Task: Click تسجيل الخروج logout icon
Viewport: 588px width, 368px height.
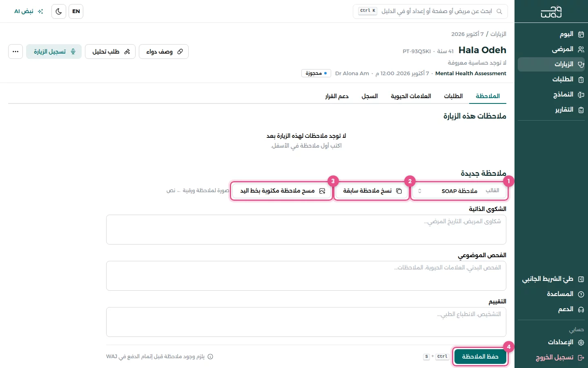Action: 581,358
